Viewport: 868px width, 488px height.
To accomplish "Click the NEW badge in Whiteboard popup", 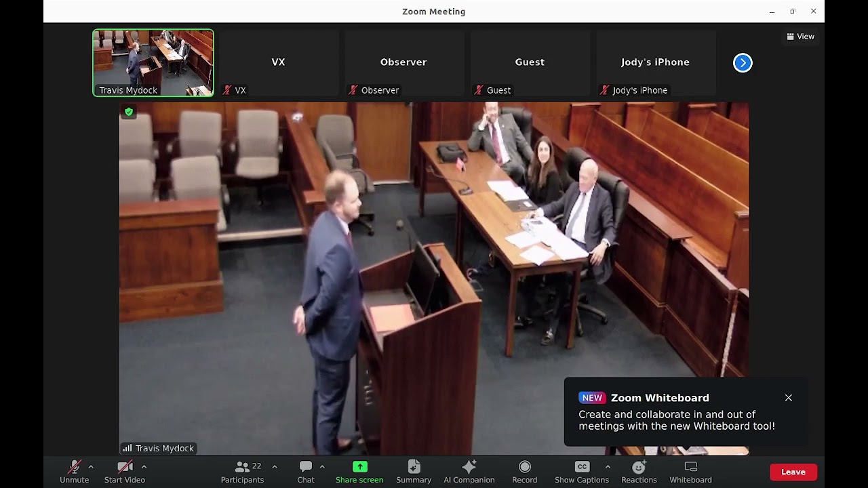I will 592,398.
